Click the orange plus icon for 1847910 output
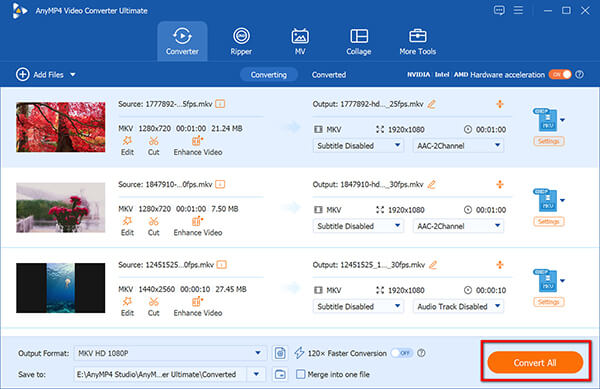This screenshot has height=389, width=600. [500, 184]
